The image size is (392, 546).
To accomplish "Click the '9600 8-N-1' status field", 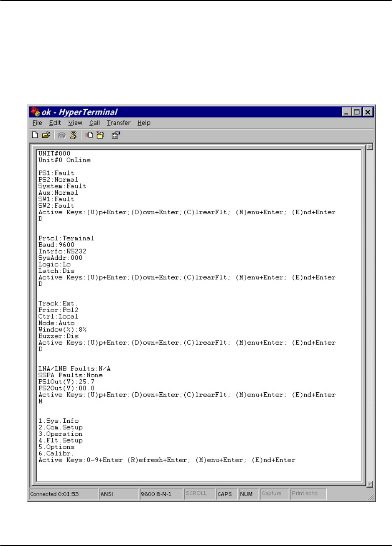I will pyautogui.click(x=161, y=494).
